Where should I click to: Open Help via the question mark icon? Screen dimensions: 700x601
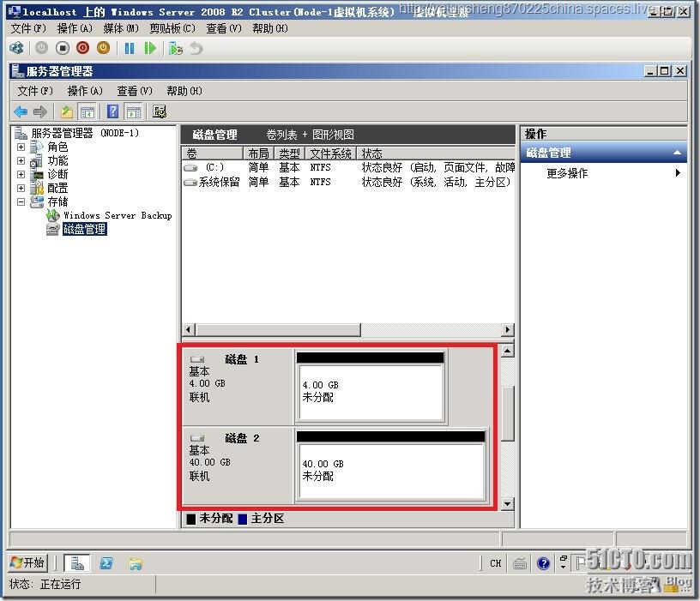[113, 111]
